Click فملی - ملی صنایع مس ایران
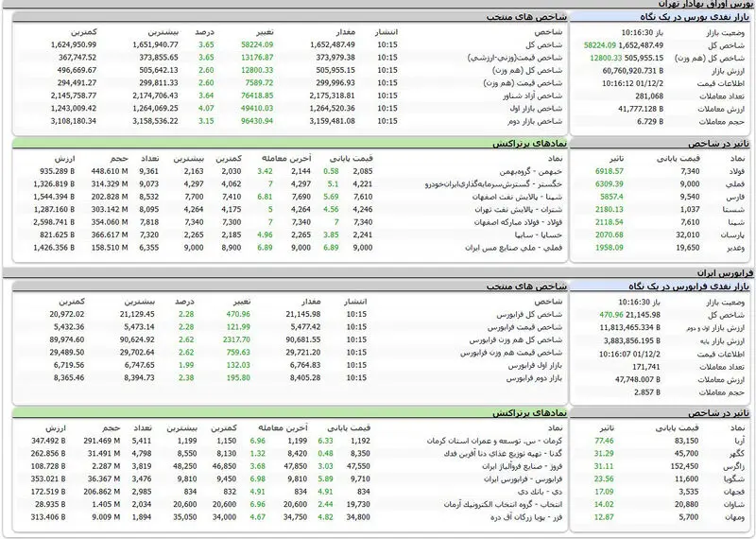Screen dimensions: 756x539 pos(514,248)
